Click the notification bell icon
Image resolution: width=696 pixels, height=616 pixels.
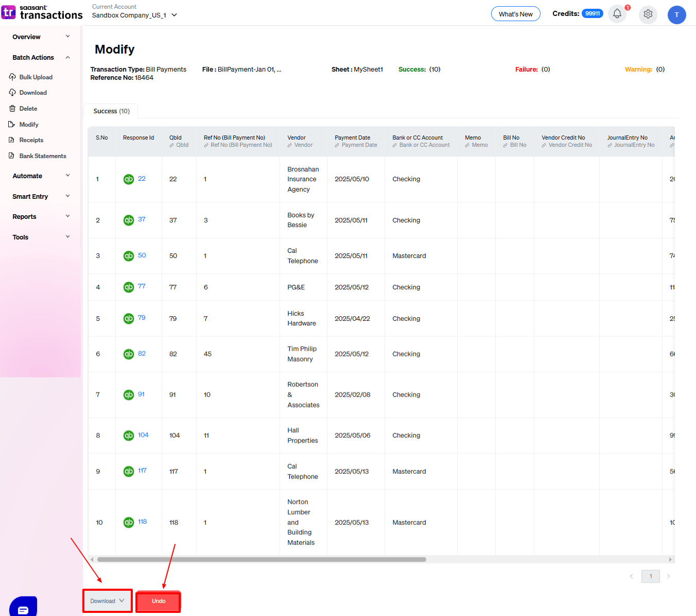tap(617, 14)
